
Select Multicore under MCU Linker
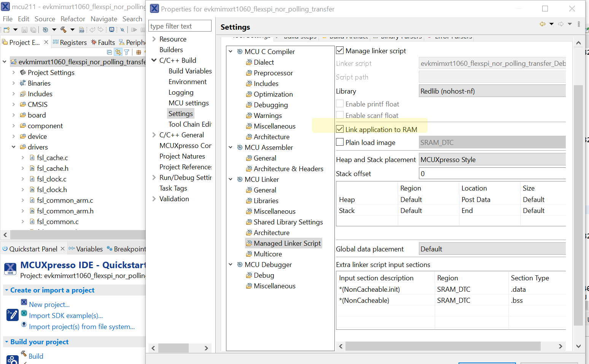click(x=268, y=254)
